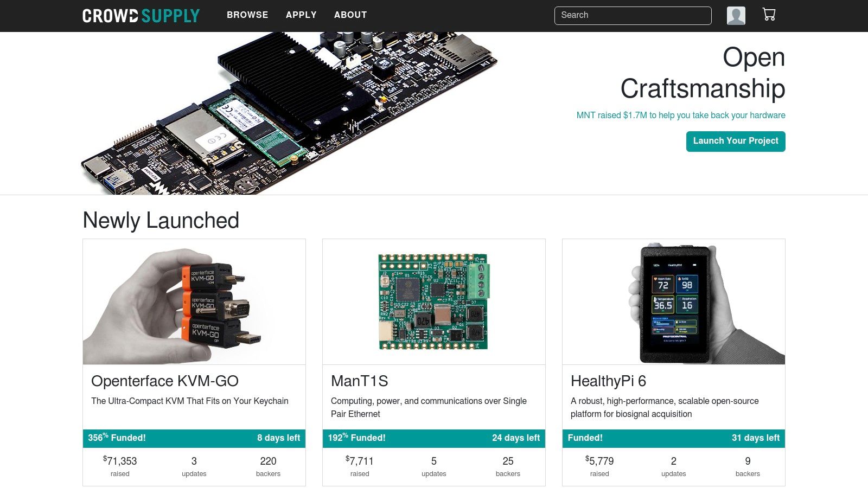Go to the Apply page
The height and width of the screenshot is (488, 868).
point(301,15)
